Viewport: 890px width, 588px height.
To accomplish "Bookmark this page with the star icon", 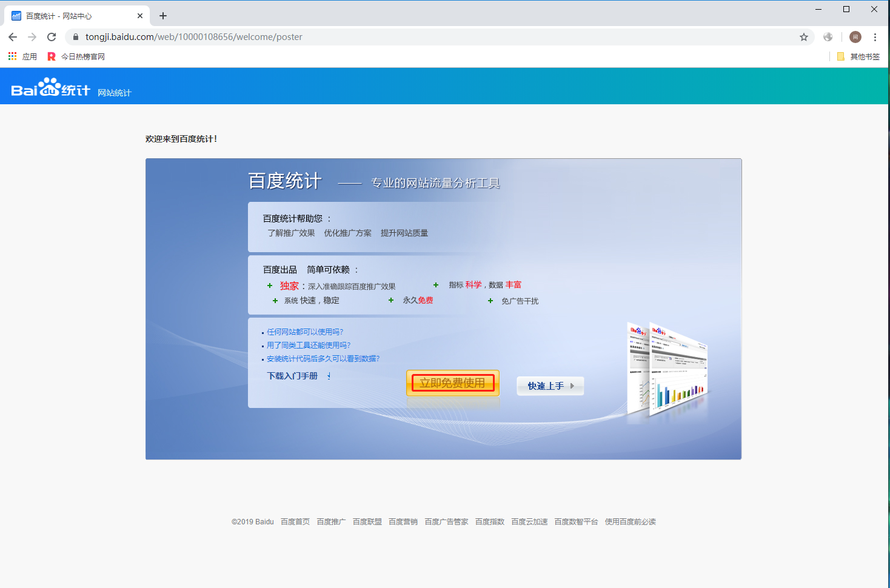I will [x=804, y=37].
